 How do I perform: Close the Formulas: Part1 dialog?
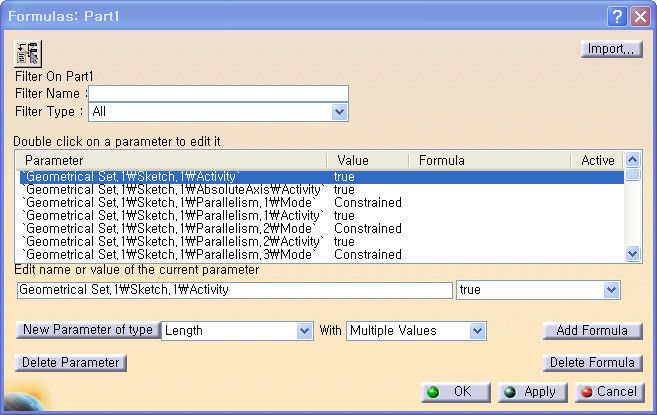click(x=640, y=16)
